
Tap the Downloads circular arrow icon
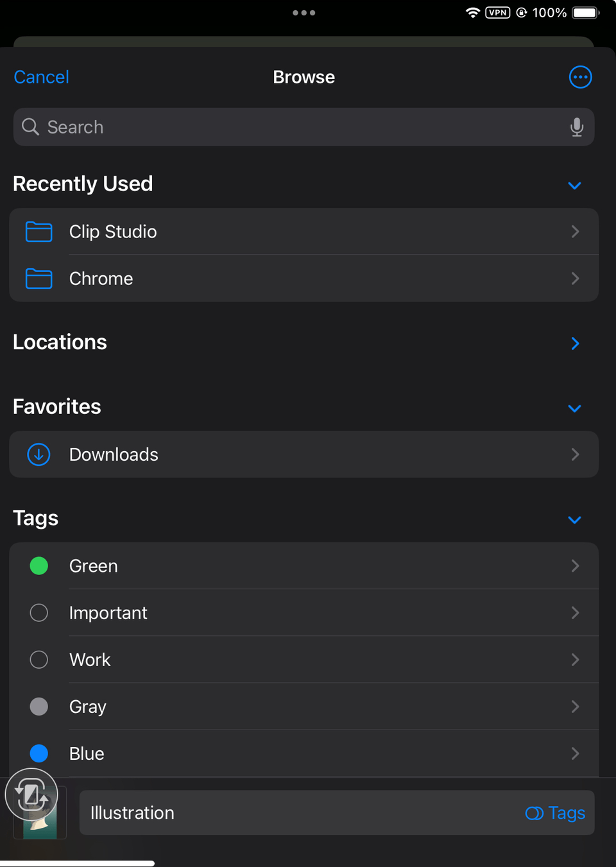coord(38,454)
